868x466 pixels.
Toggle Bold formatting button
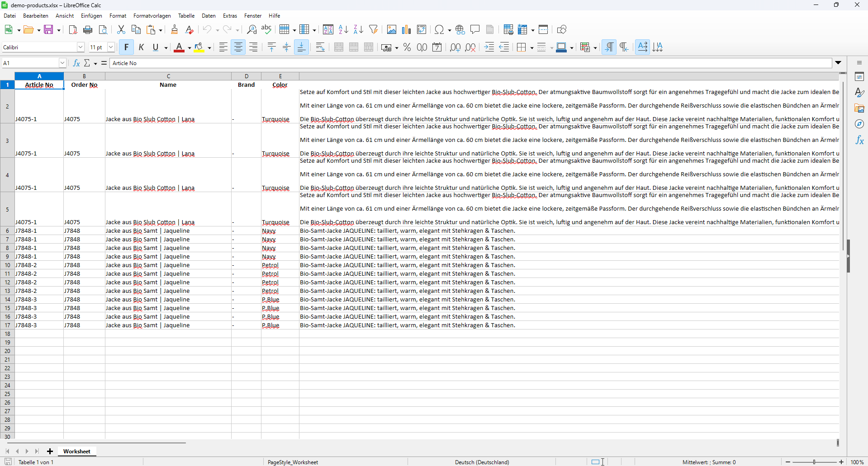126,47
